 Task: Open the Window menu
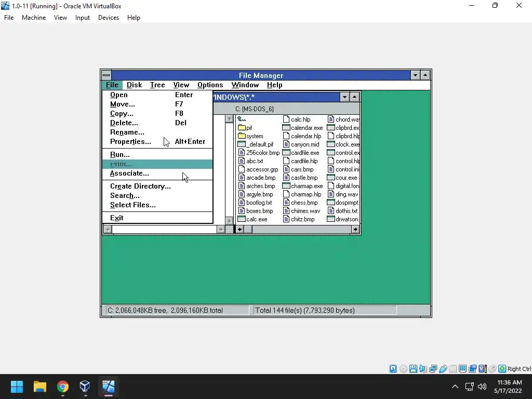pos(245,85)
